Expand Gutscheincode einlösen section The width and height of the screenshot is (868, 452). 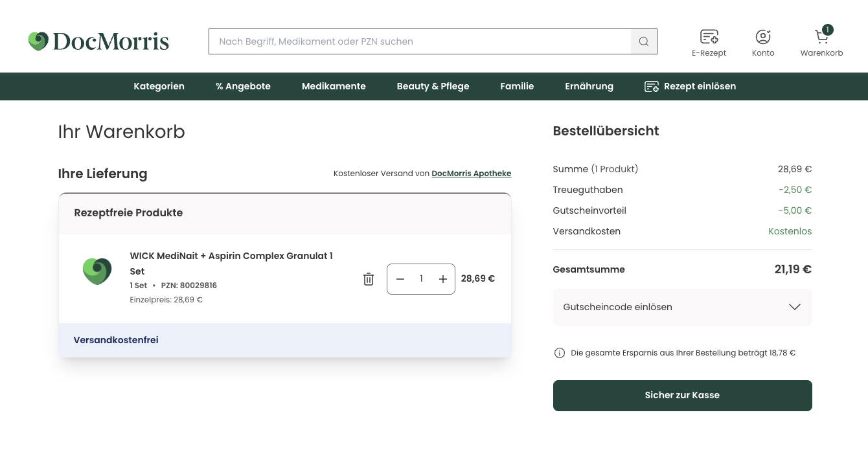click(x=681, y=307)
